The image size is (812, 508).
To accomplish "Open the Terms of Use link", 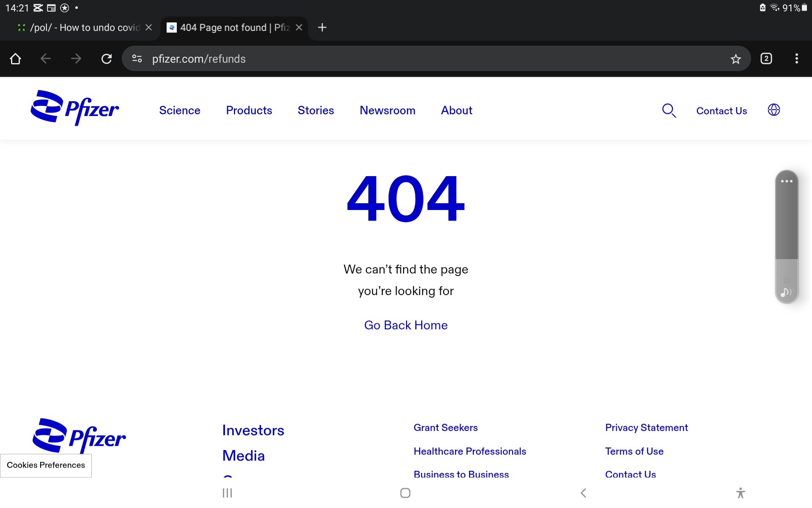I will 634,451.
